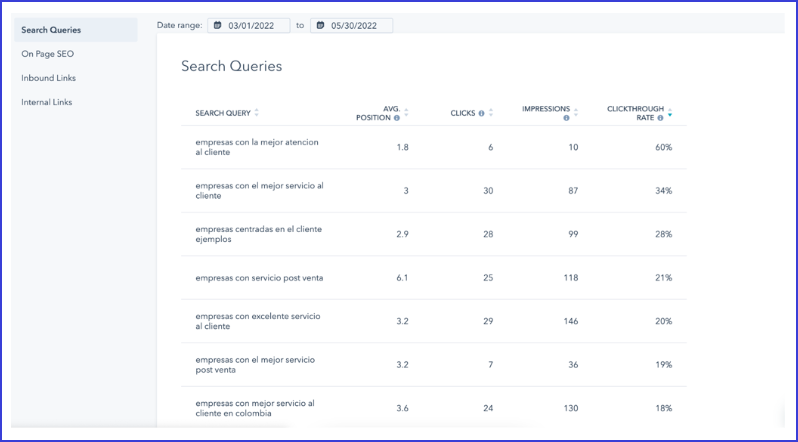This screenshot has width=798, height=442.
Task: Sort table by Avg. Position arrows
Action: (406, 113)
